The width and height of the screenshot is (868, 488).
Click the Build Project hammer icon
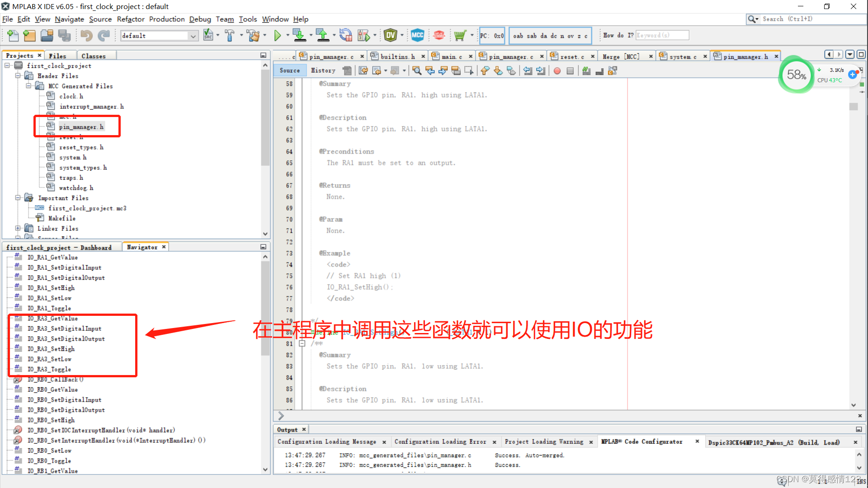point(230,35)
